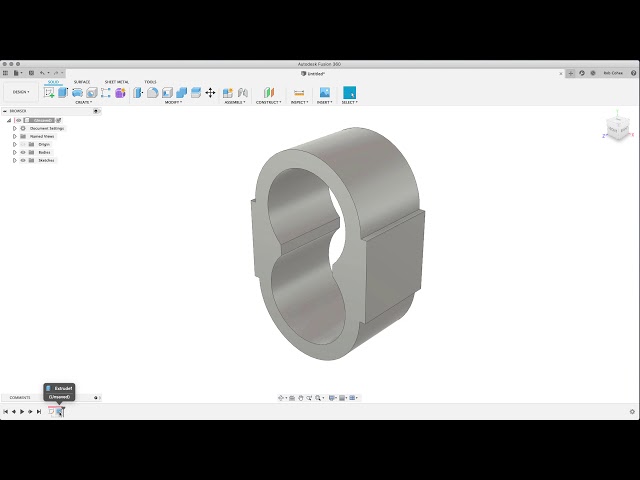Screen dimensions: 640x480
Task: Open the ASSEMBLE dropdown menu
Action: click(235, 102)
